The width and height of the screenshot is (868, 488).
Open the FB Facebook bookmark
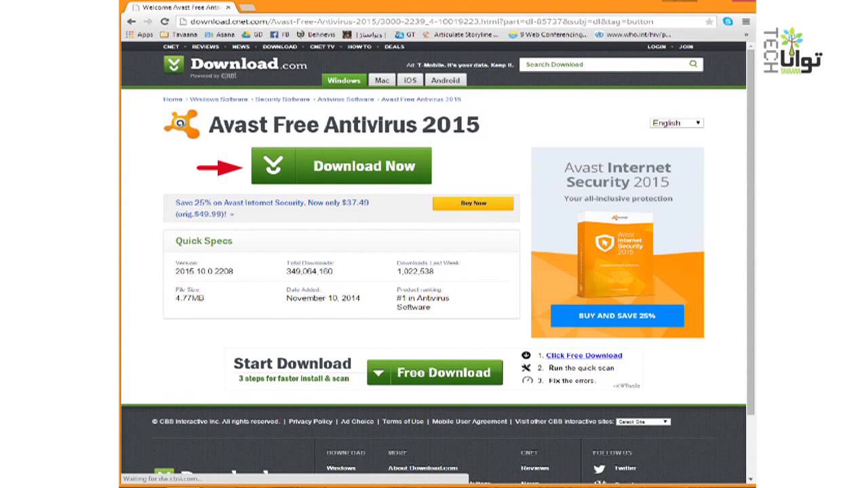tap(280, 35)
